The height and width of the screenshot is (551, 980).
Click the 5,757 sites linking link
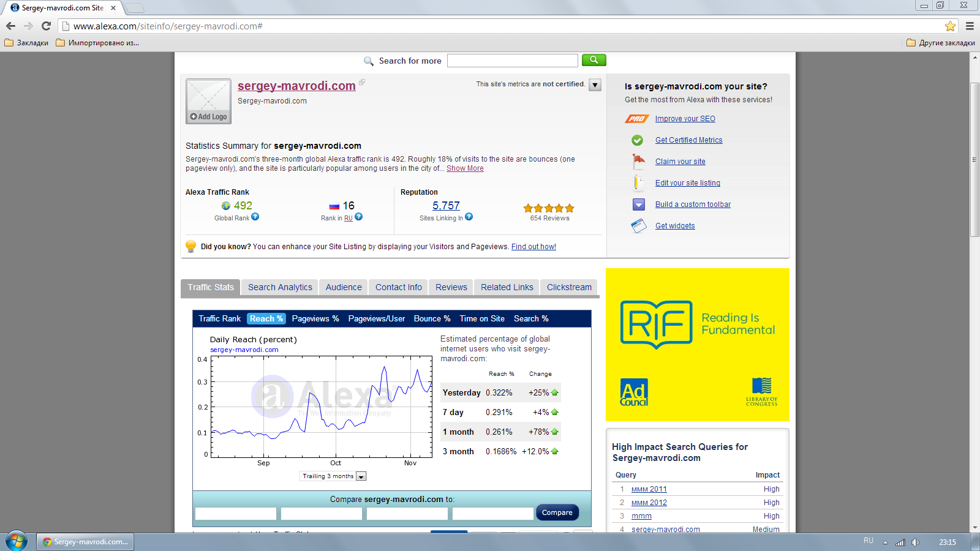pyautogui.click(x=446, y=206)
